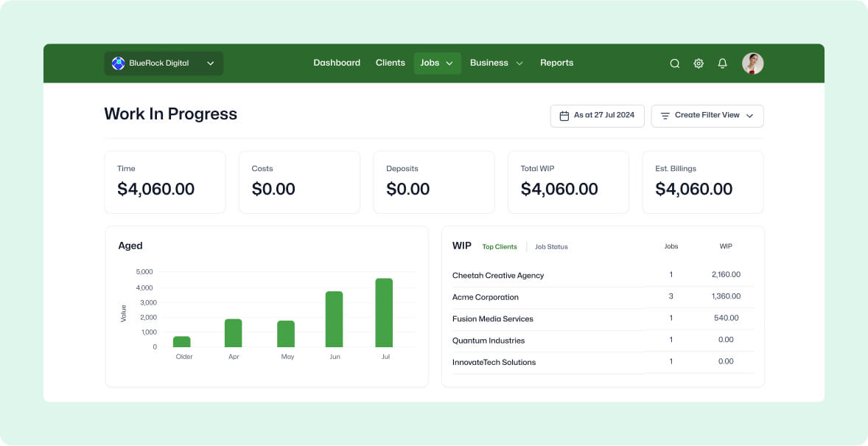The width and height of the screenshot is (868, 446).
Task: Open settings via the gear icon
Action: [x=699, y=63]
